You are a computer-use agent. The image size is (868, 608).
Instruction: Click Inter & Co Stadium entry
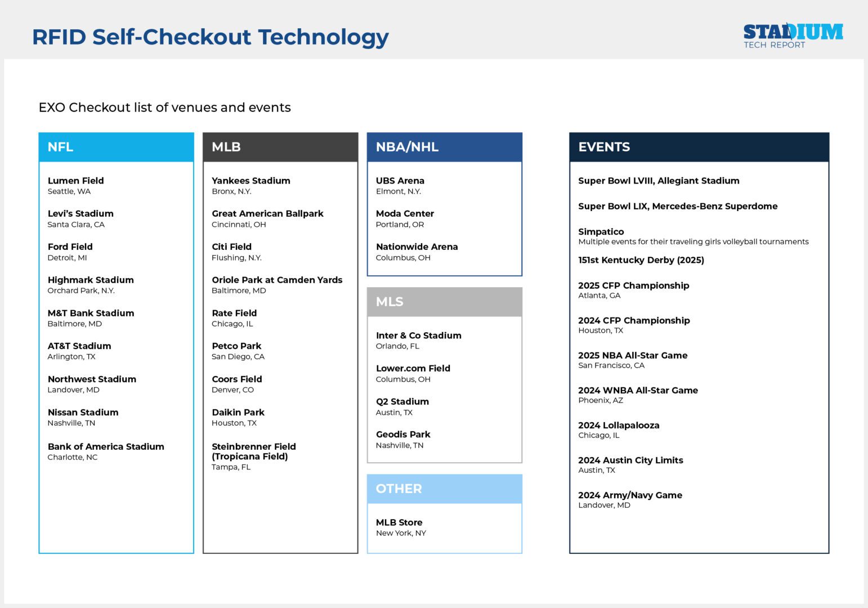(x=418, y=336)
